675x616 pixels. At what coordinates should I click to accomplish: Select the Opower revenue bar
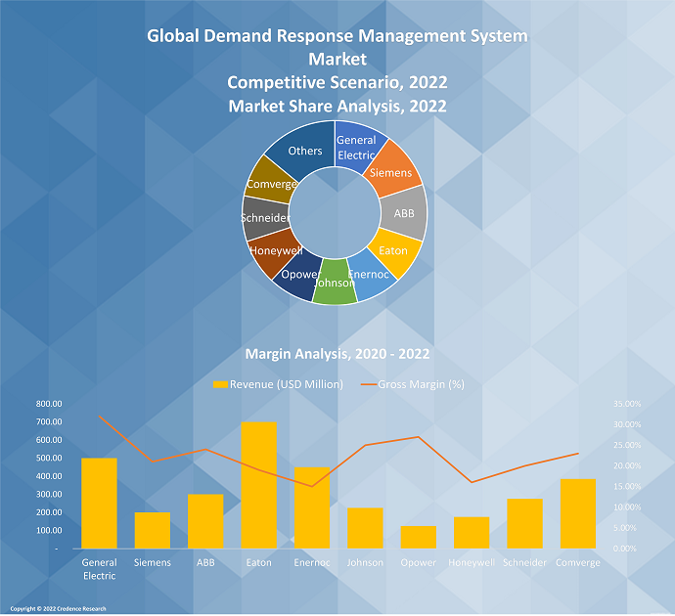pos(419,537)
